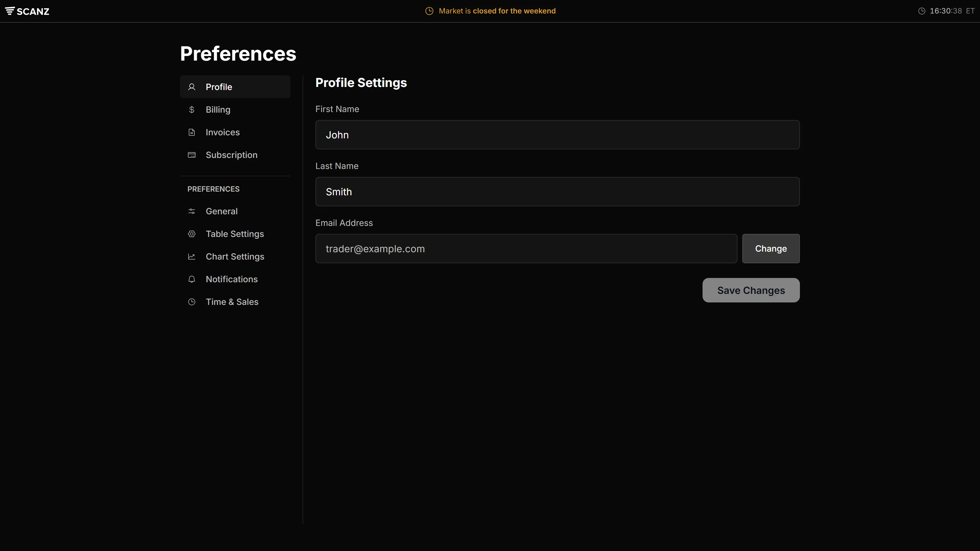
Task: Click the Change email button
Action: point(771,249)
